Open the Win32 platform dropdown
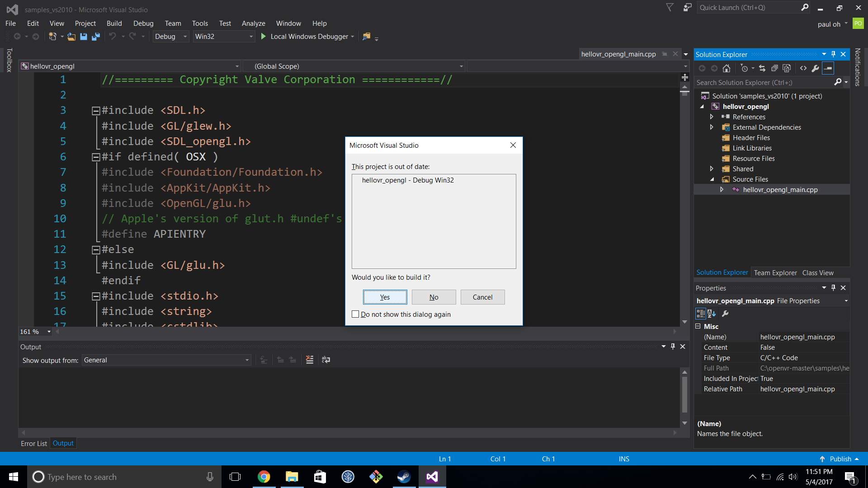The width and height of the screenshot is (868, 488). 251,37
